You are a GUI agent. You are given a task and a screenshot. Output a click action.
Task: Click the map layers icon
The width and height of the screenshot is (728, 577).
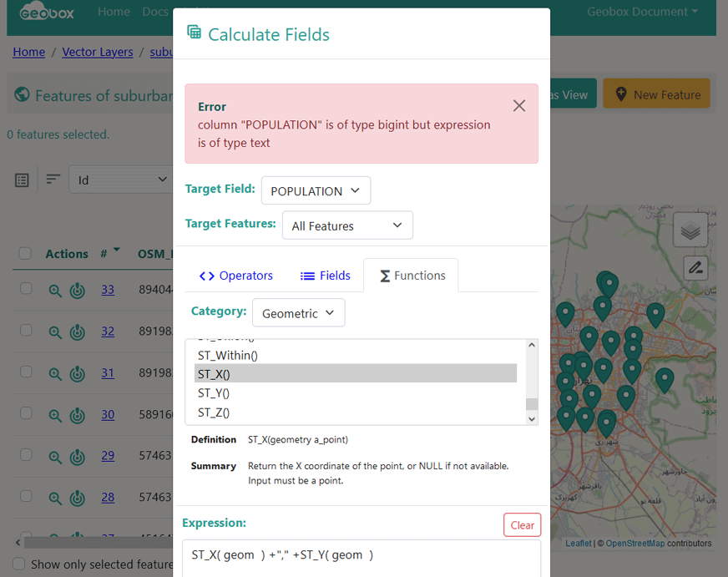tap(690, 230)
